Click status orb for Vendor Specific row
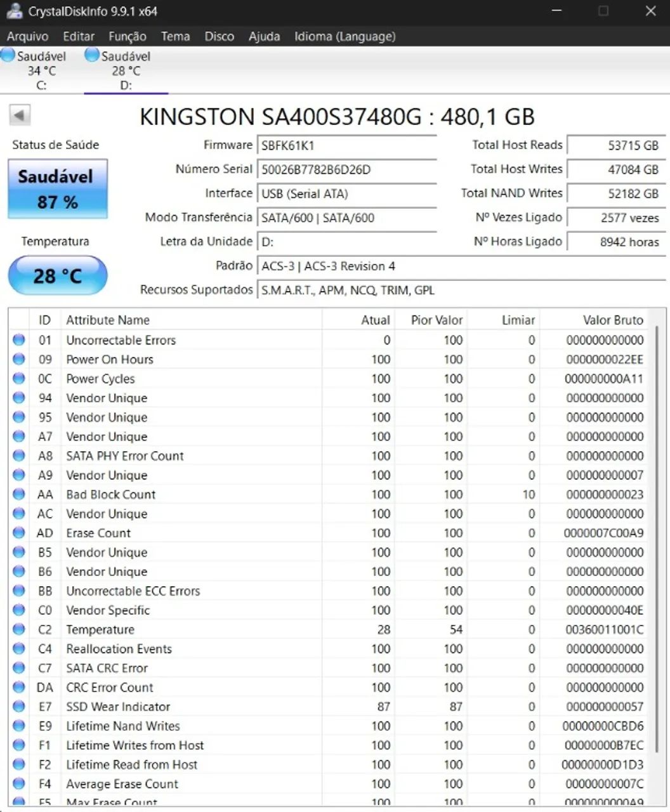The width and height of the screenshot is (670, 812). tap(19, 610)
